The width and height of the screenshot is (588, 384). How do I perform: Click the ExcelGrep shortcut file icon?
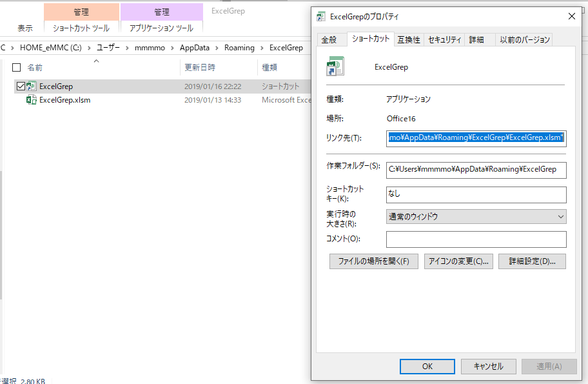coord(32,86)
